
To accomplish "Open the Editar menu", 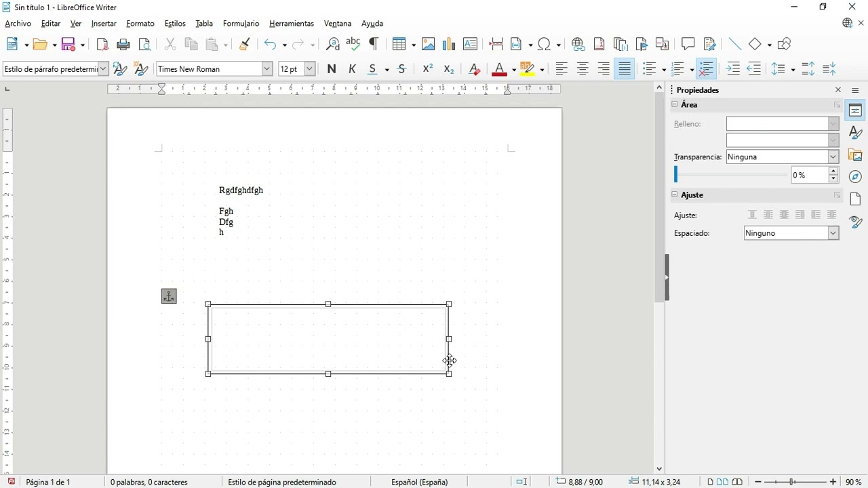I will click(51, 24).
